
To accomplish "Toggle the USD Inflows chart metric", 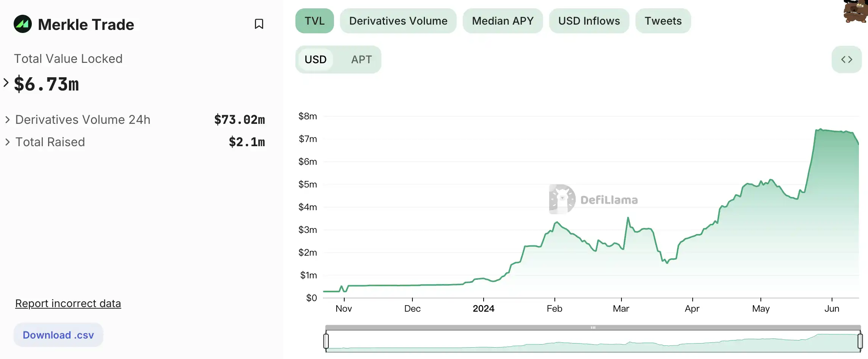I will [589, 21].
